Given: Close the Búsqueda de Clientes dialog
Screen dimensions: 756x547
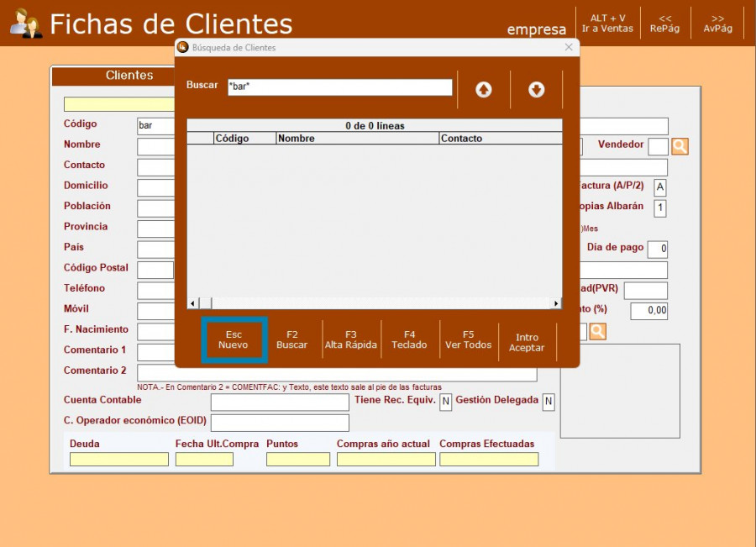Looking at the screenshot, I should tap(569, 48).
